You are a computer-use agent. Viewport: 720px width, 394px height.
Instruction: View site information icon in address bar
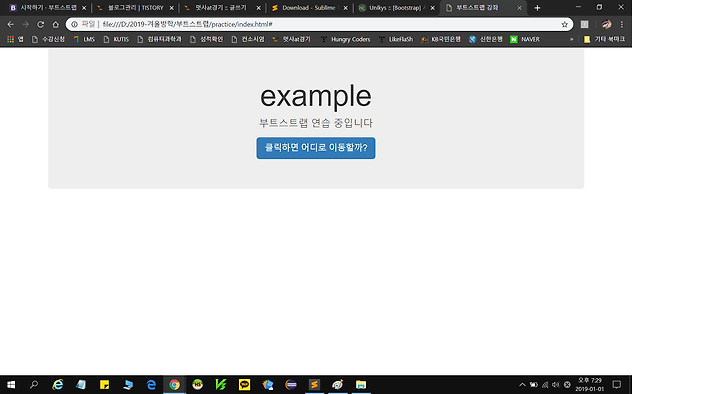pyautogui.click(x=74, y=24)
